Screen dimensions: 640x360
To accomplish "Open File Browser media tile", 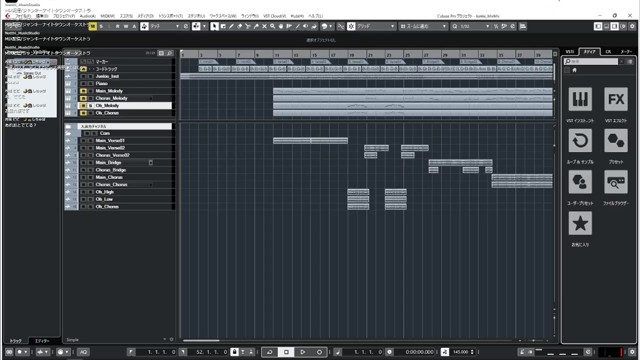I will [x=616, y=182].
